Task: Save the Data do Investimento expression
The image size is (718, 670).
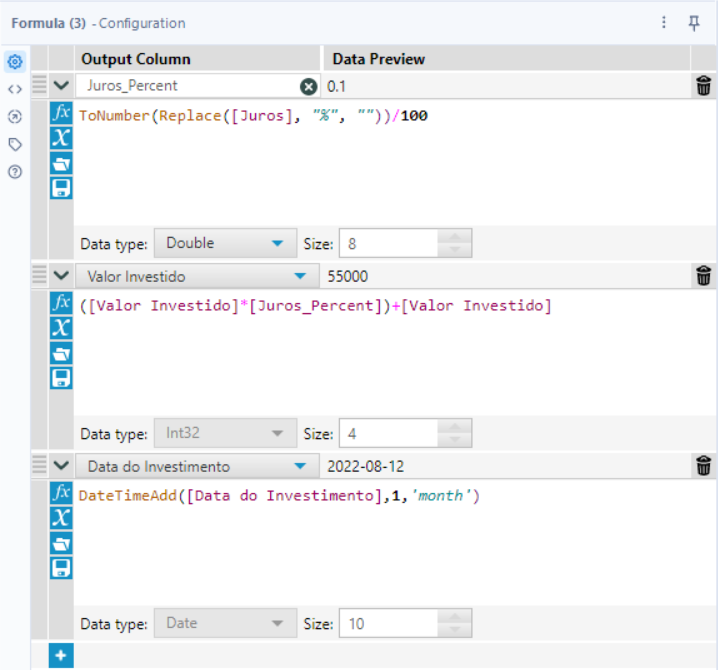Action: point(61,568)
